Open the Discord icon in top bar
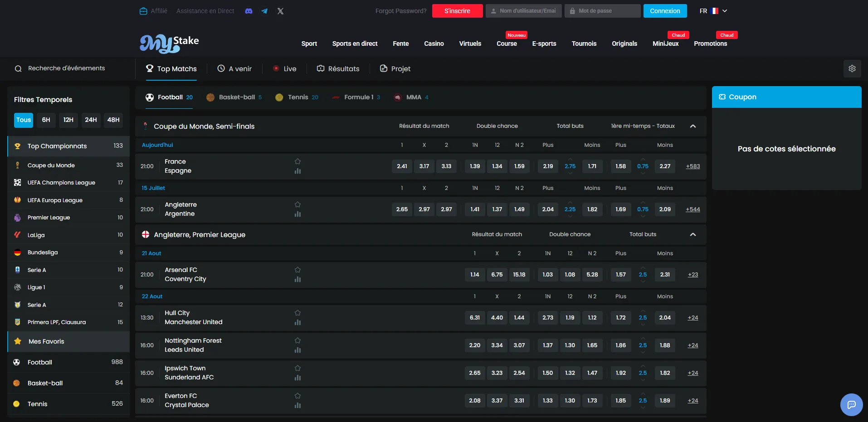Viewport: 868px width, 422px height. (x=249, y=11)
